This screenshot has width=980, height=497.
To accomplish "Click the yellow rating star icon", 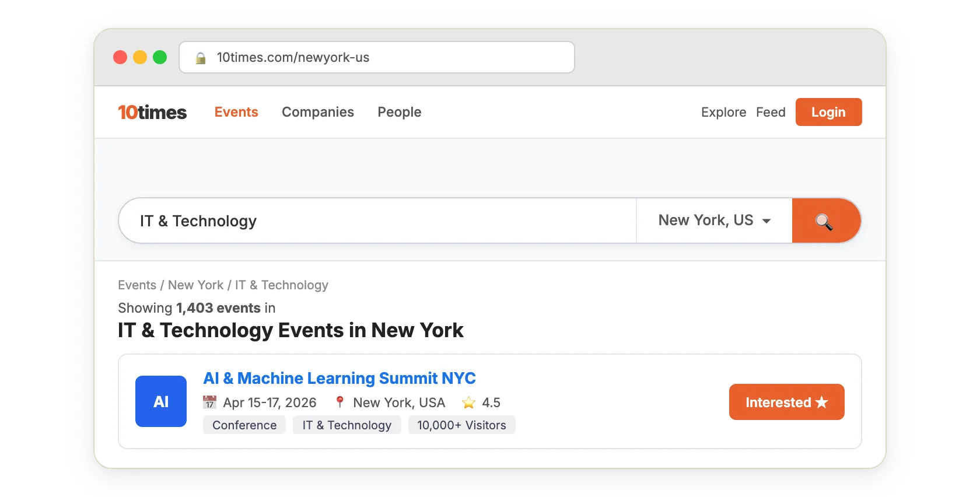I will coord(468,402).
